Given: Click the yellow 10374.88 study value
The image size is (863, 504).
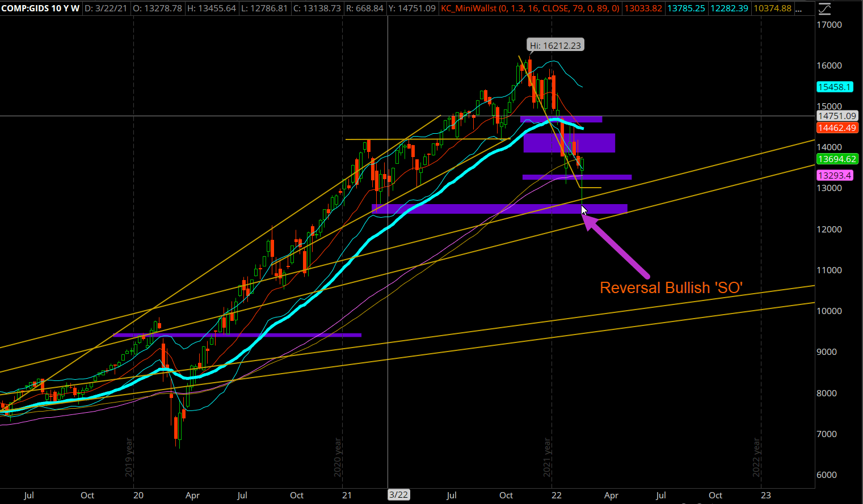Looking at the screenshot, I should point(772,9).
